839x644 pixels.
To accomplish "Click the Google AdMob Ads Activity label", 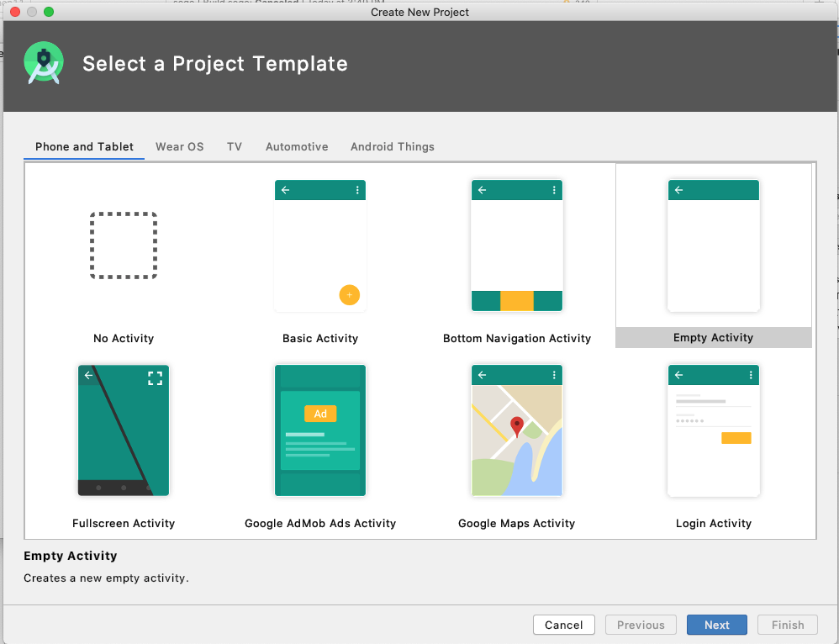I will 320,523.
